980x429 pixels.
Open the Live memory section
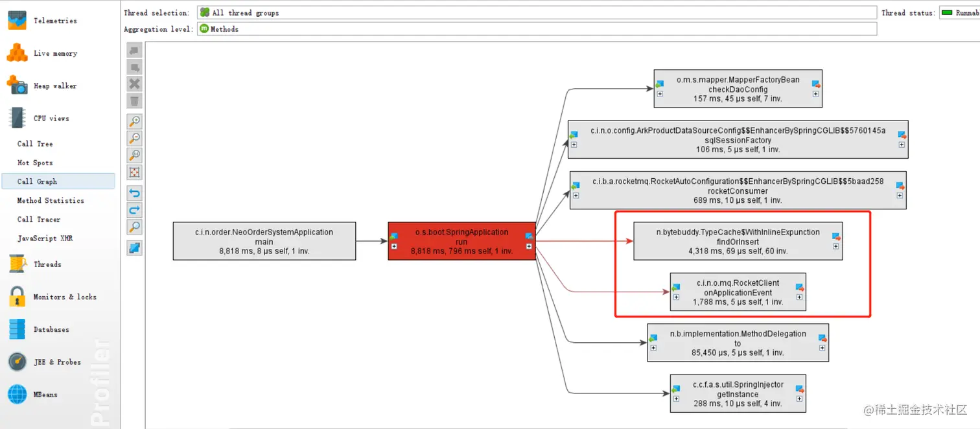(x=43, y=53)
